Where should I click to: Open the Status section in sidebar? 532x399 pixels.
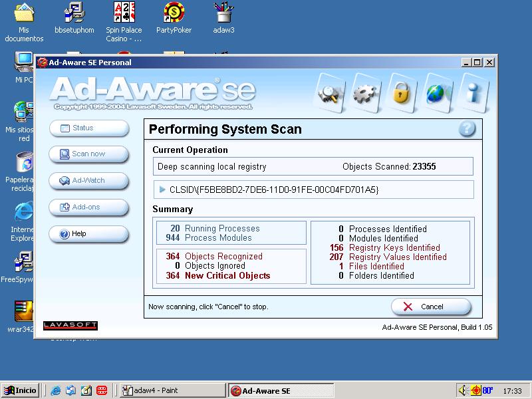[89, 128]
